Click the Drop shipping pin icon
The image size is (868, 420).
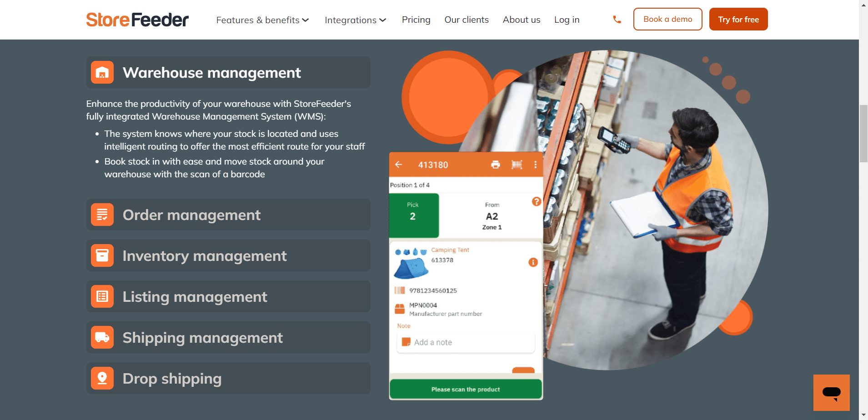pyautogui.click(x=102, y=378)
